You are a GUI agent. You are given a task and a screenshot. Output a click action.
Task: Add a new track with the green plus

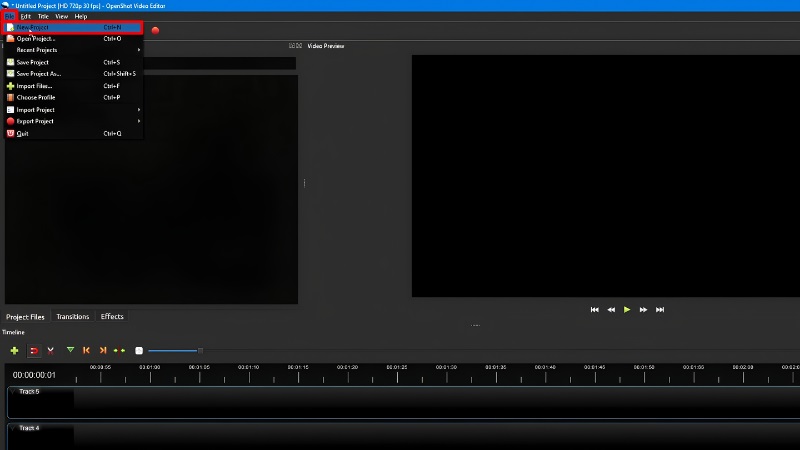click(14, 351)
